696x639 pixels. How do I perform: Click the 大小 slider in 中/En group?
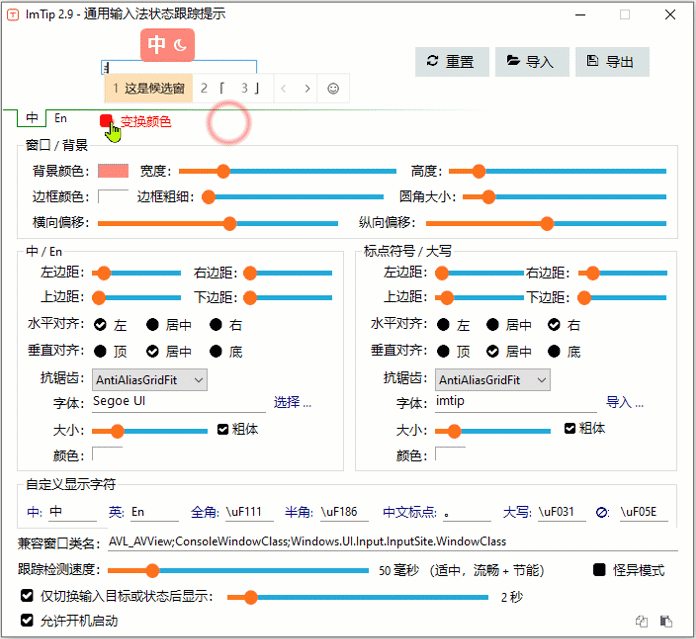(150, 431)
